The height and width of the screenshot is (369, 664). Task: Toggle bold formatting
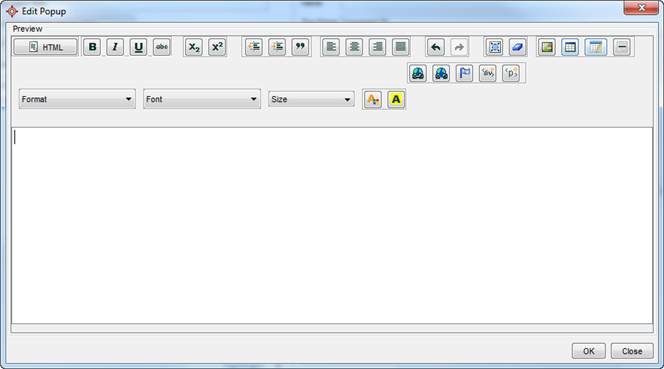(x=92, y=47)
